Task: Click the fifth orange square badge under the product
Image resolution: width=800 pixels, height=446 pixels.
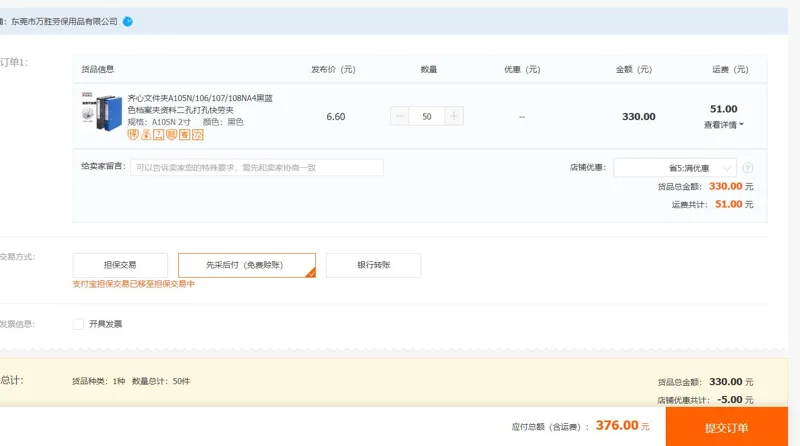Action: pos(185,135)
